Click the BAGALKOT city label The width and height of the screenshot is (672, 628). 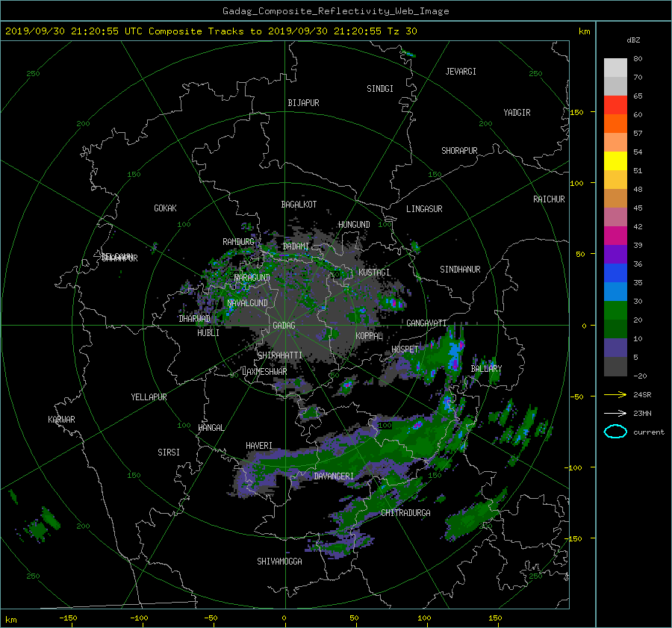coord(299,205)
